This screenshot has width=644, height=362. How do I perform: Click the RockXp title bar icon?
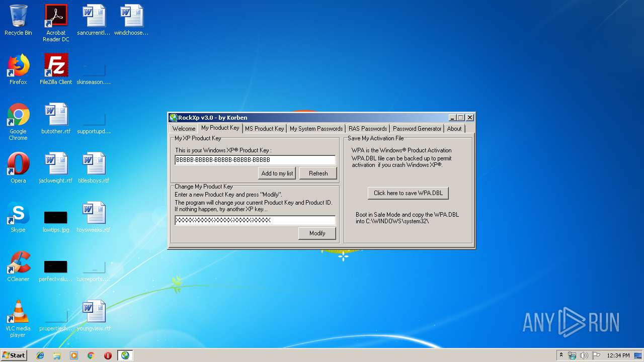pyautogui.click(x=174, y=118)
